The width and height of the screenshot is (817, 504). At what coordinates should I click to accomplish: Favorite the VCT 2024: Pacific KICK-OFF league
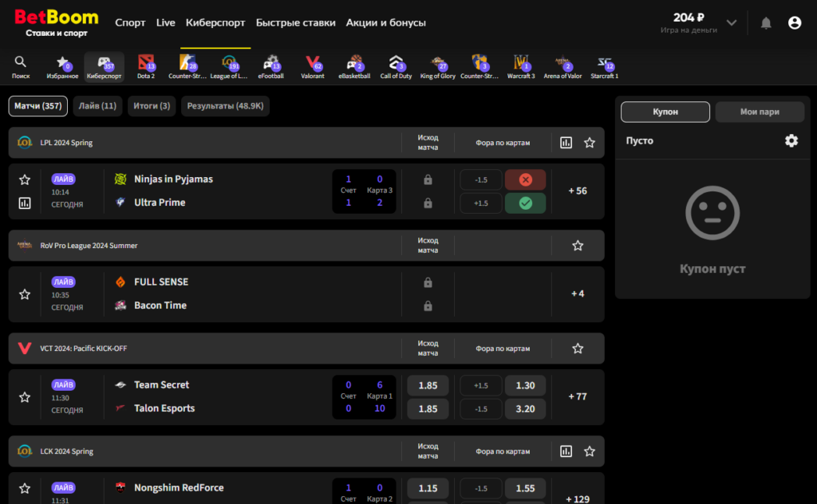pyautogui.click(x=578, y=348)
